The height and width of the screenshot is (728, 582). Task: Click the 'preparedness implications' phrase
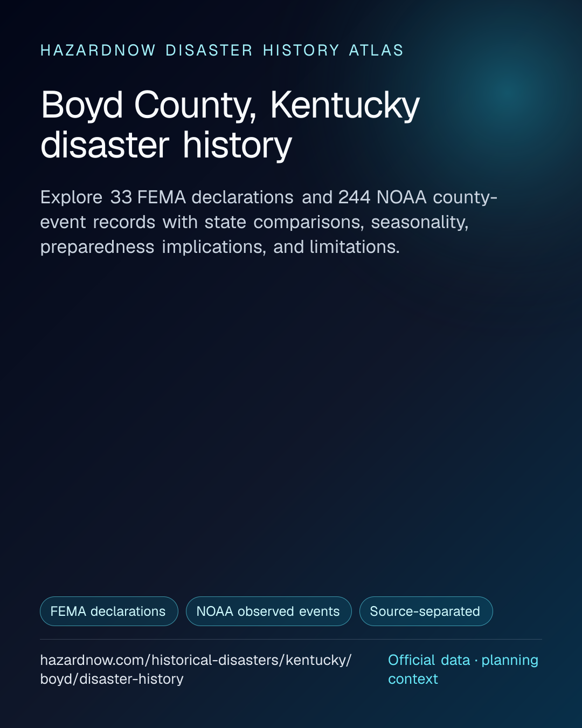[x=153, y=247]
